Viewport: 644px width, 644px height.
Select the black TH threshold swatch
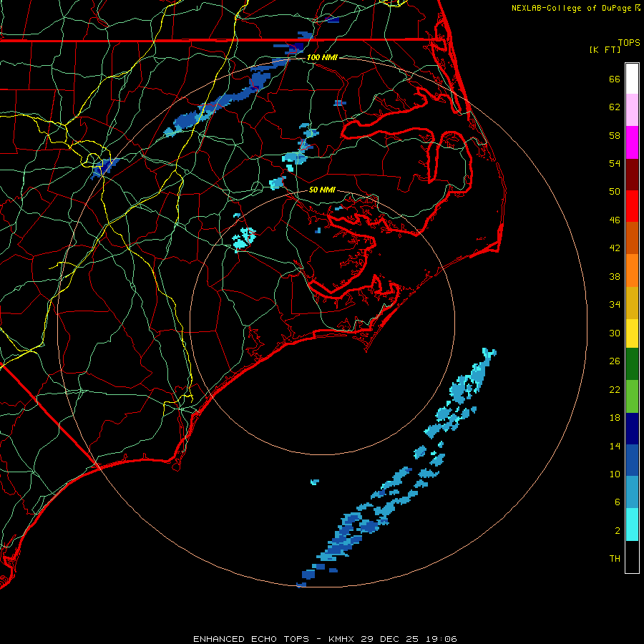[632, 557]
